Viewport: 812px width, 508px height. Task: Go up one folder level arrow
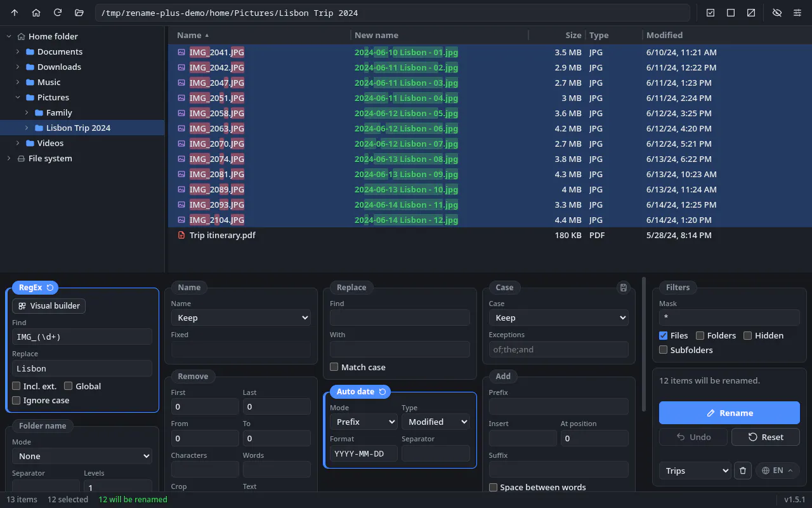[15, 13]
